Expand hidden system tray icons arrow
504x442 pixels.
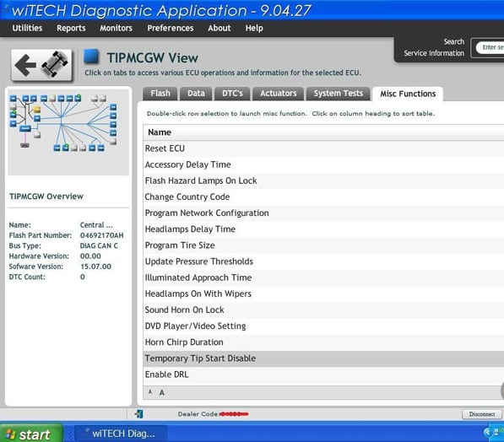coord(488,433)
